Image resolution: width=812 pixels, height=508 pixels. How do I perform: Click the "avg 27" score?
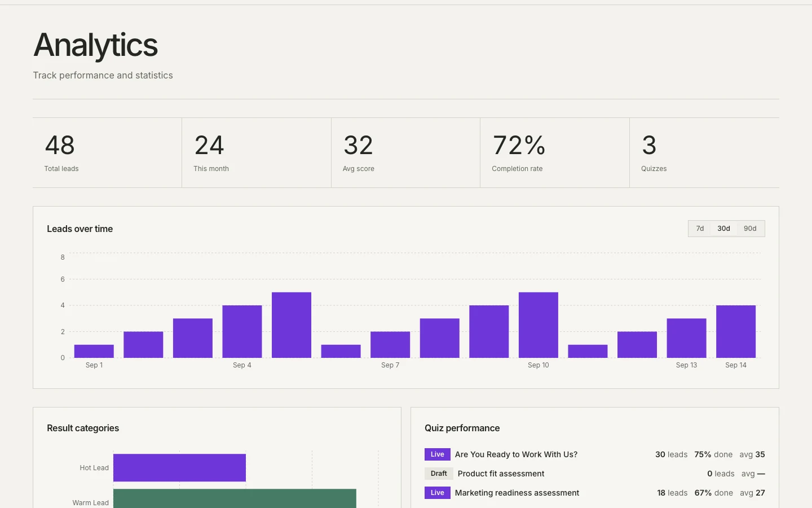click(752, 493)
